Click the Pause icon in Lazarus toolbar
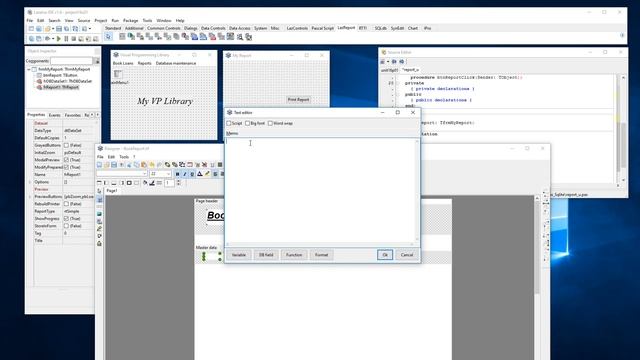This screenshot has width=640, height=360. coord(66,39)
